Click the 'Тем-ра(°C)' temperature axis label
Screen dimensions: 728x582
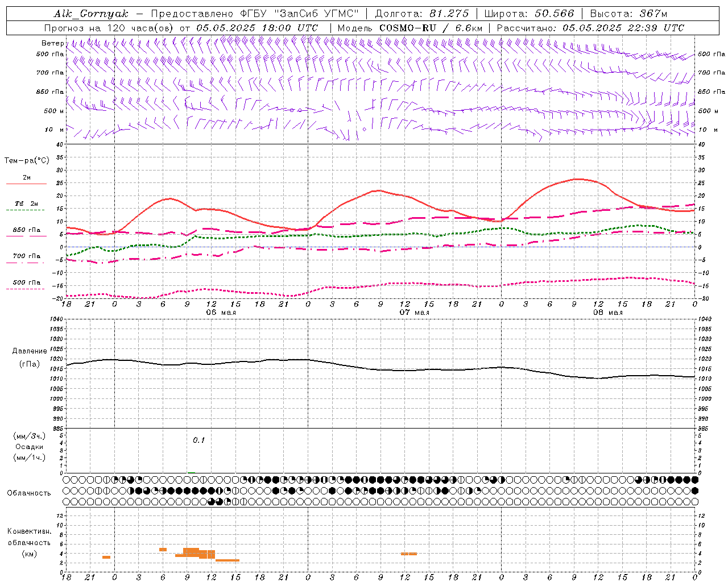pyautogui.click(x=27, y=161)
